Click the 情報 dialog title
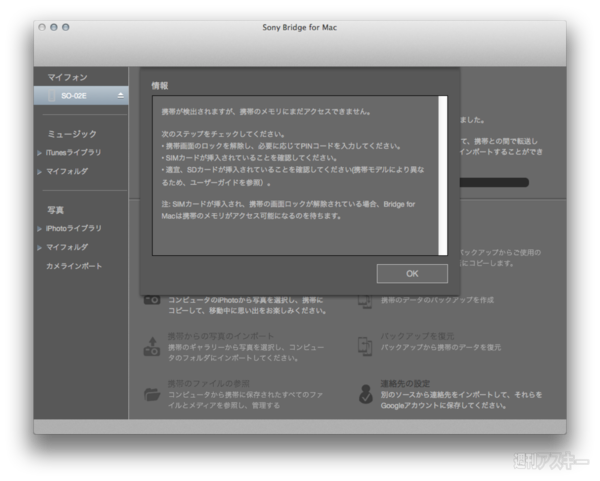 tap(160, 86)
